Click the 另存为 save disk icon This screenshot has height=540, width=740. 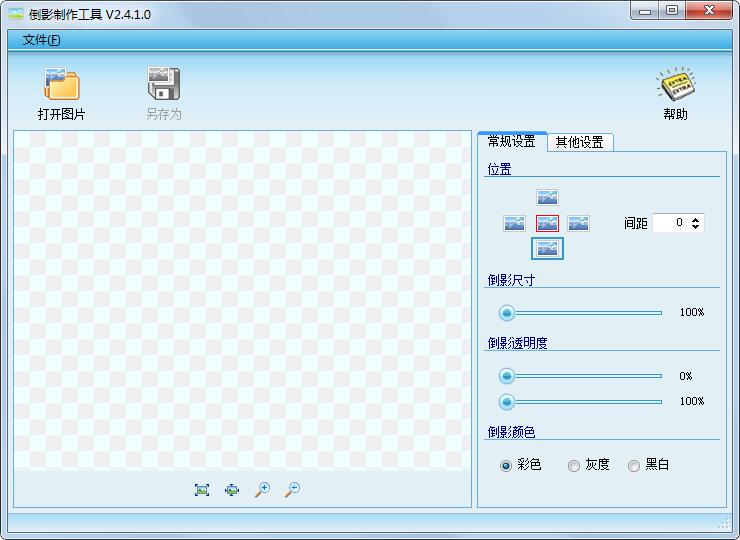coord(163,84)
